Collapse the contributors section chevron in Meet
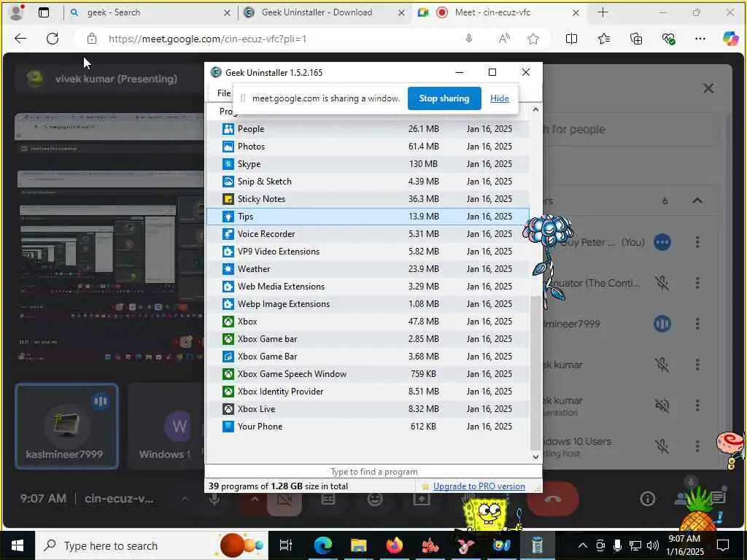747x560 pixels. 697,201
